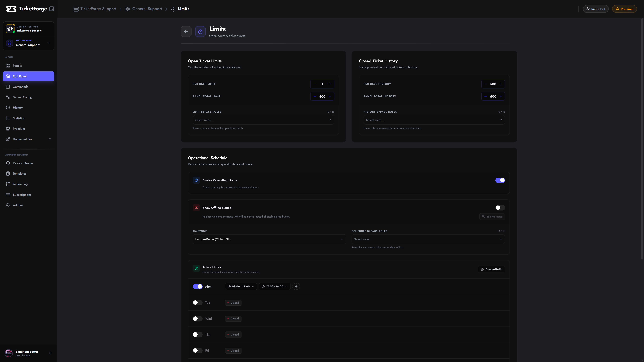Select Edit Panel menu item
The image size is (644, 362).
(x=29, y=76)
